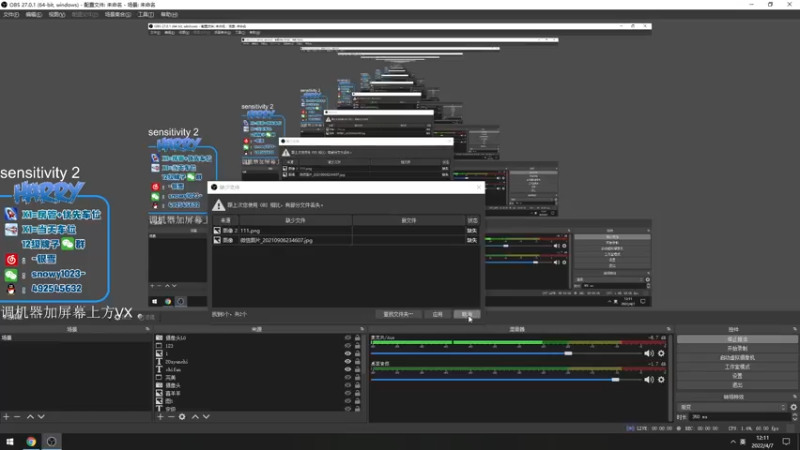Open the 帮助 (Help) menu
The width and height of the screenshot is (800, 450).
[169, 14]
